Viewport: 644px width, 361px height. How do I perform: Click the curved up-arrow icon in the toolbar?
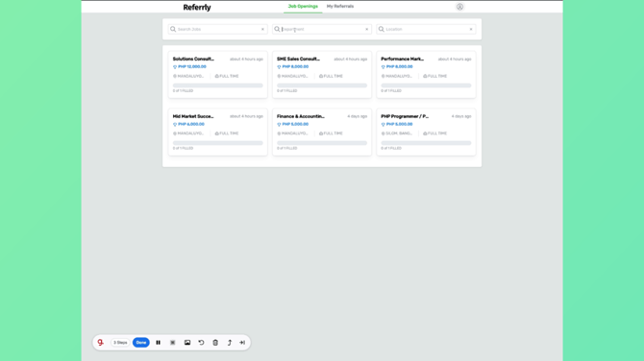(x=230, y=343)
